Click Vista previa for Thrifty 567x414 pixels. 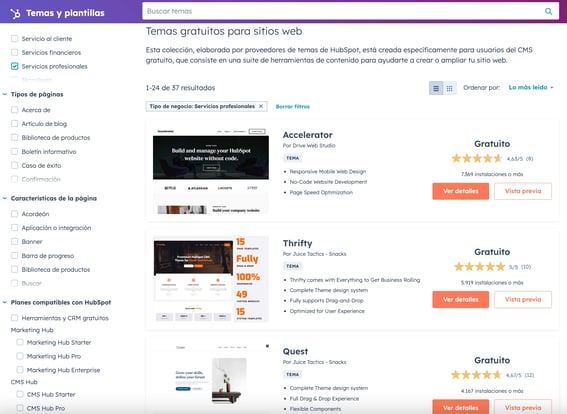click(x=523, y=300)
